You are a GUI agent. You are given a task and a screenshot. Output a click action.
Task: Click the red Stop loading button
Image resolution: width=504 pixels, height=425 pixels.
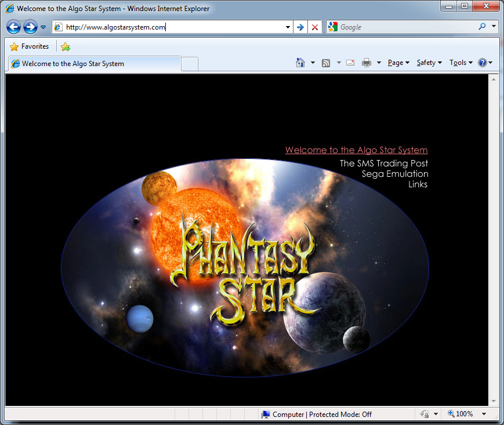315,27
